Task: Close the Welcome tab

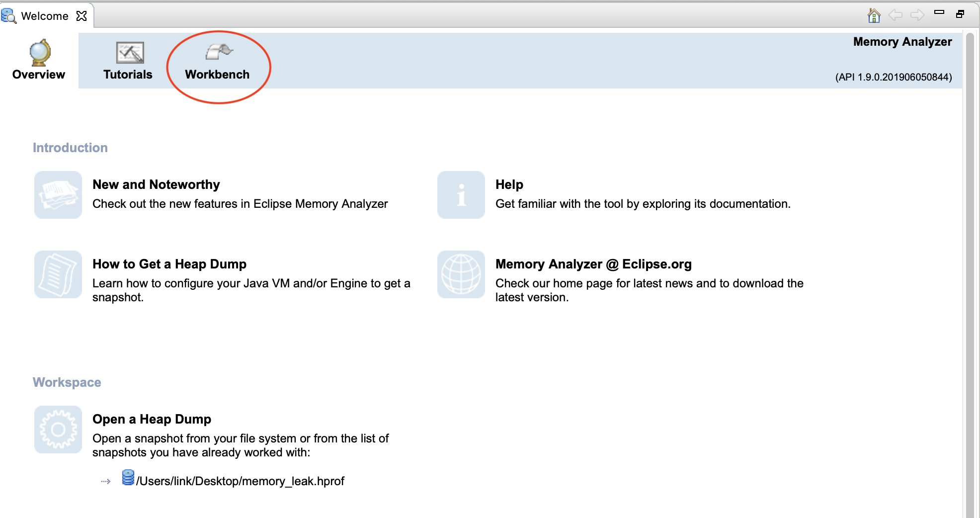Action: (x=82, y=16)
